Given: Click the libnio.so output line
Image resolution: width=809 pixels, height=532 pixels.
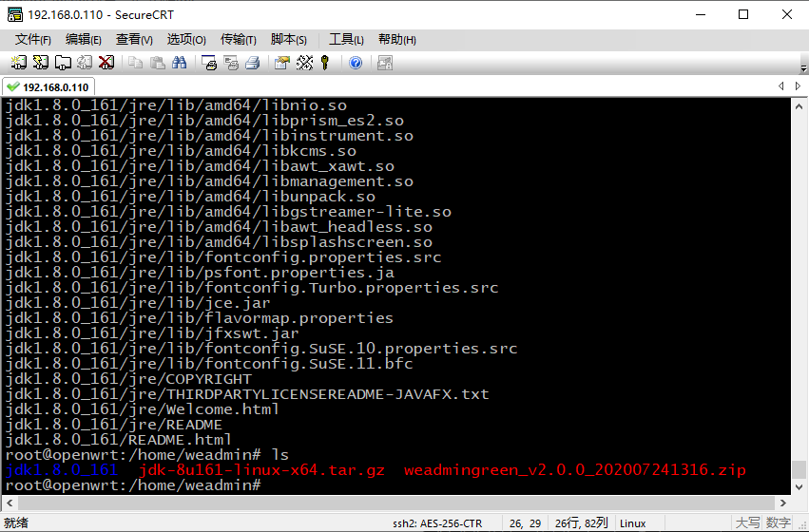Looking at the screenshot, I should tap(176, 105).
